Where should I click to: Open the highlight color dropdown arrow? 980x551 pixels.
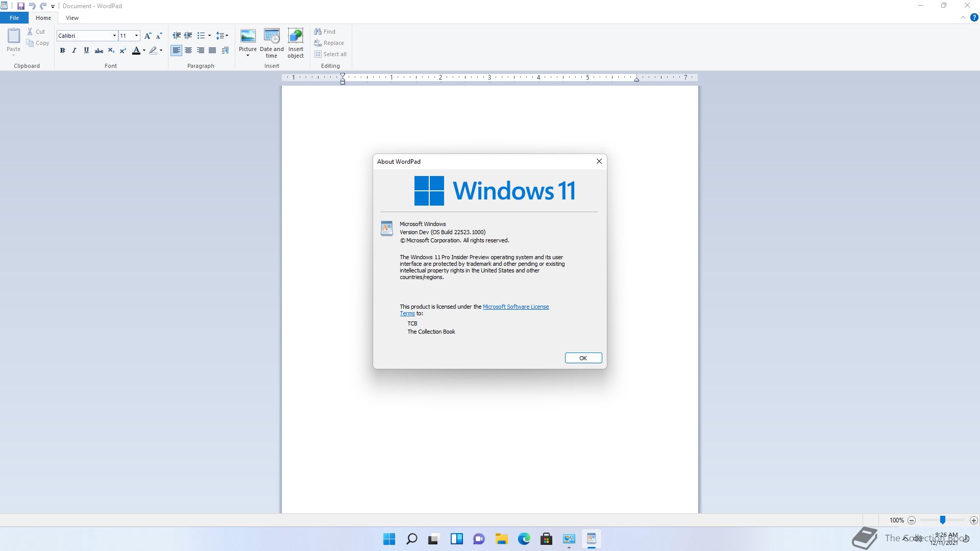pos(161,51)
